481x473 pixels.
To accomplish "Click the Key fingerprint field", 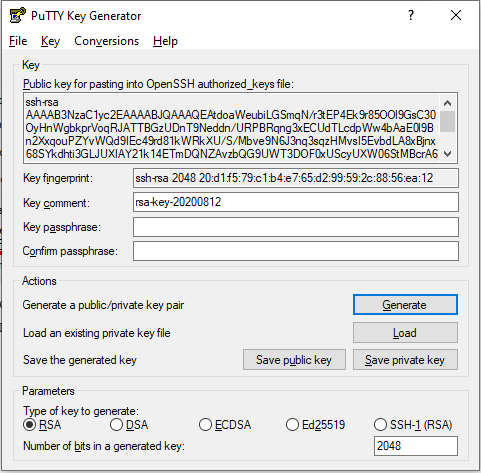I will point(296,178).
